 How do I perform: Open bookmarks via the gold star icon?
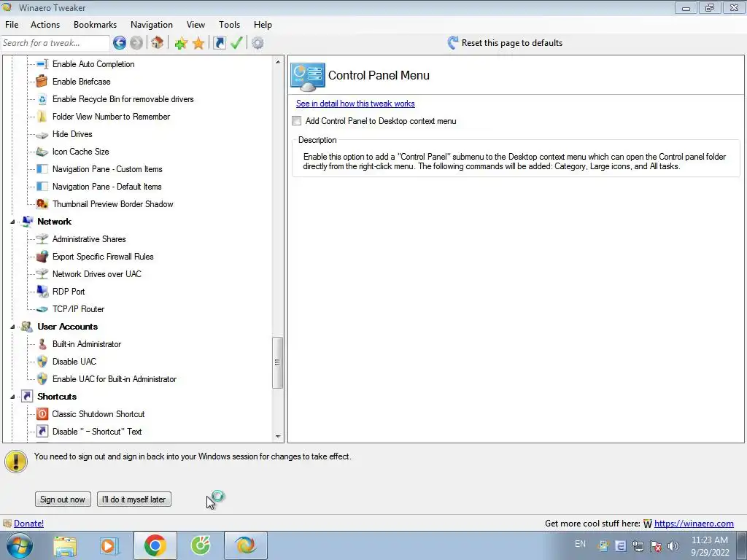[198, 43]
